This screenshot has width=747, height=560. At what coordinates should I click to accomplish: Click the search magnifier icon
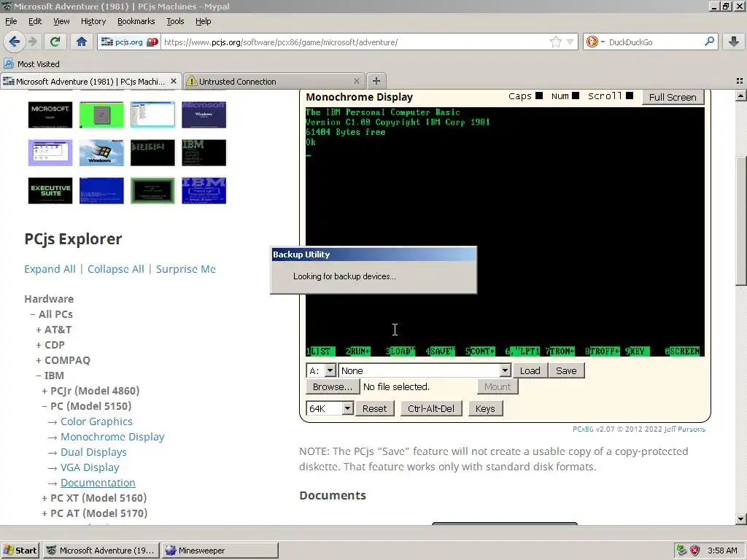click(x=709, y=42)
